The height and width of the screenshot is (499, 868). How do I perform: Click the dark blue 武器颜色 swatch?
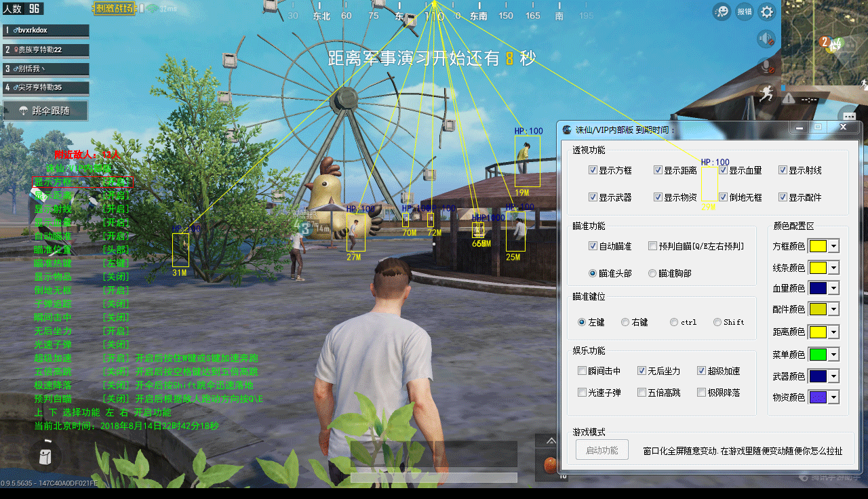(x=818, y=376)
